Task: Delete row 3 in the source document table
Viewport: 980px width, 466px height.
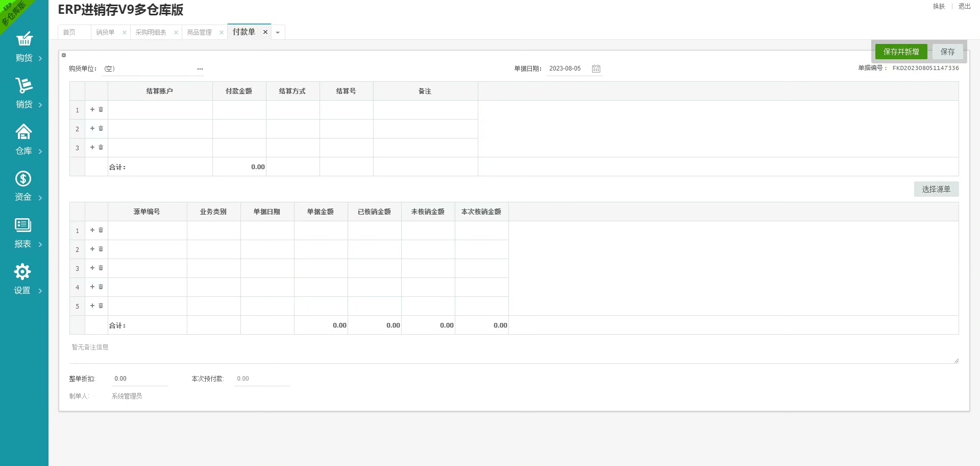Action: pyautogui.click(x=101, y=268)
